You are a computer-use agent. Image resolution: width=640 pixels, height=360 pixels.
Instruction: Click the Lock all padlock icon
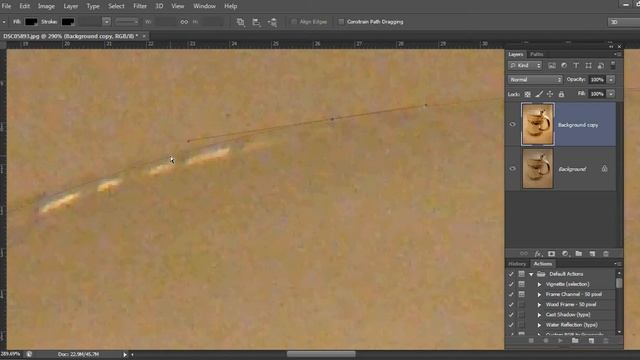[561, 94]
